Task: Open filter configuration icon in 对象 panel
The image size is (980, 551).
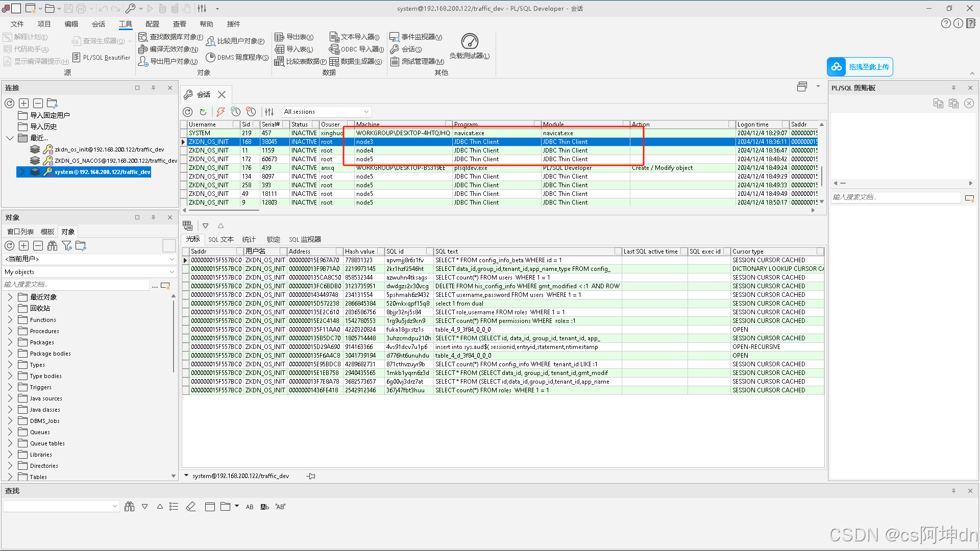Action: click(x=66, y=246)
